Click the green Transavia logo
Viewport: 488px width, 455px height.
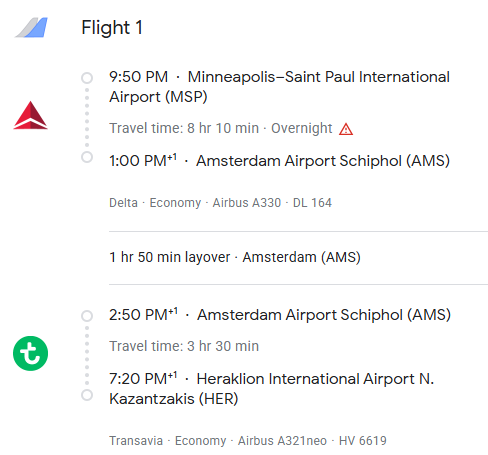pos(30,353)
